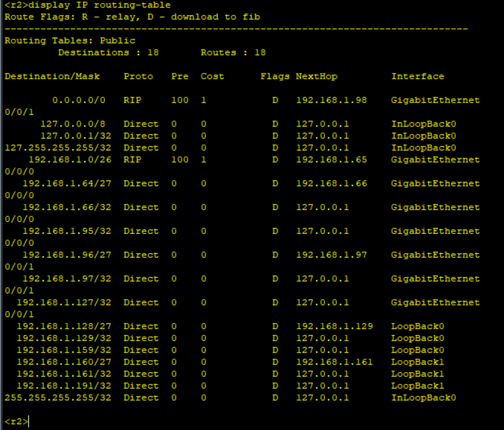The width and height of the screenshot is (504, 430).
Task: Click the 'Destination/Mask' column header
Action: click(x=52, y=76)
